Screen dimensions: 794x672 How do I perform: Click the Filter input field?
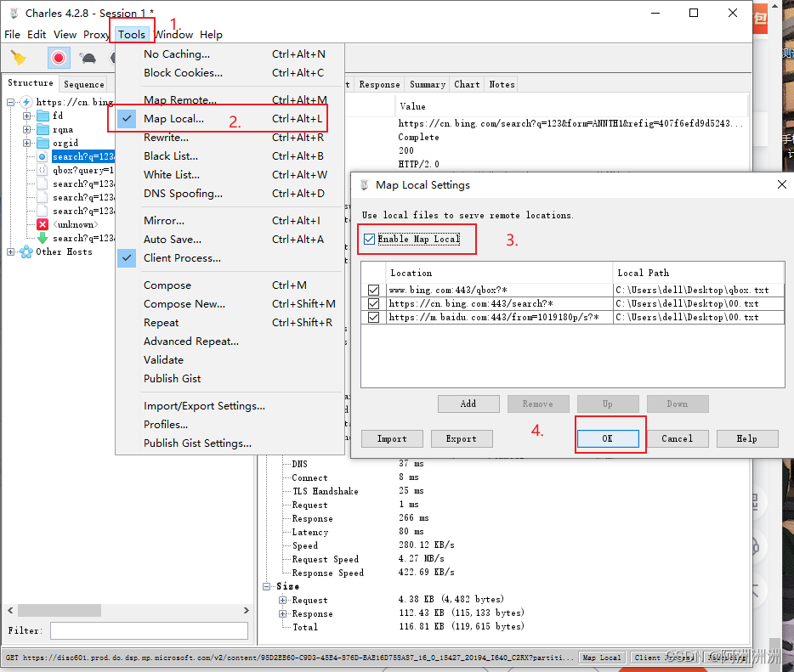150,631
